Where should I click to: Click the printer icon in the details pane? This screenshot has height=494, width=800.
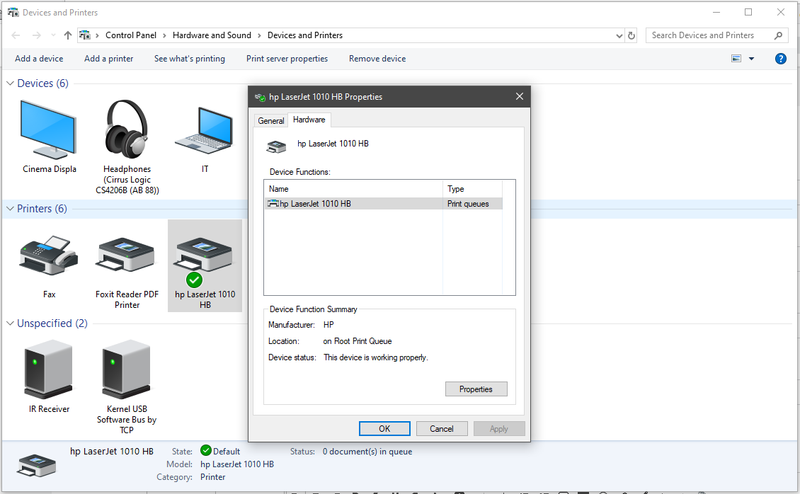(36, 465)
